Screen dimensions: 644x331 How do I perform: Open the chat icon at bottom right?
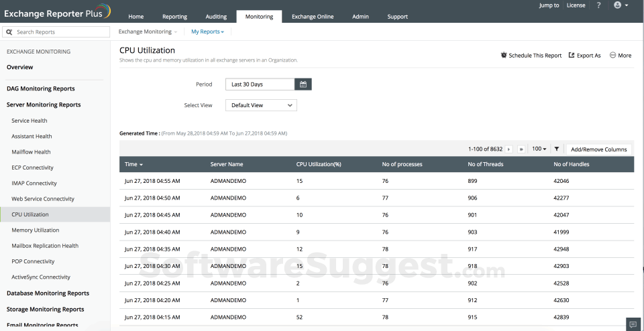tap(633, 324)
